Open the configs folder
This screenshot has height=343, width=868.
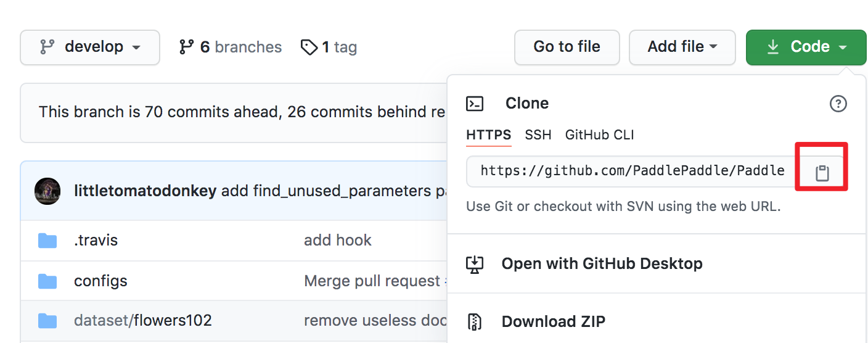[100, 281]
